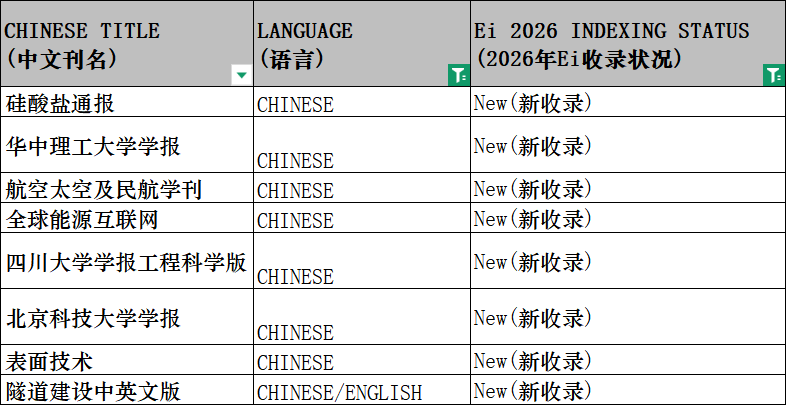This screenshot has width=787, height=406.
Task: Select the LANGUAGE (语言) header cell
Action: pos(362,44)
